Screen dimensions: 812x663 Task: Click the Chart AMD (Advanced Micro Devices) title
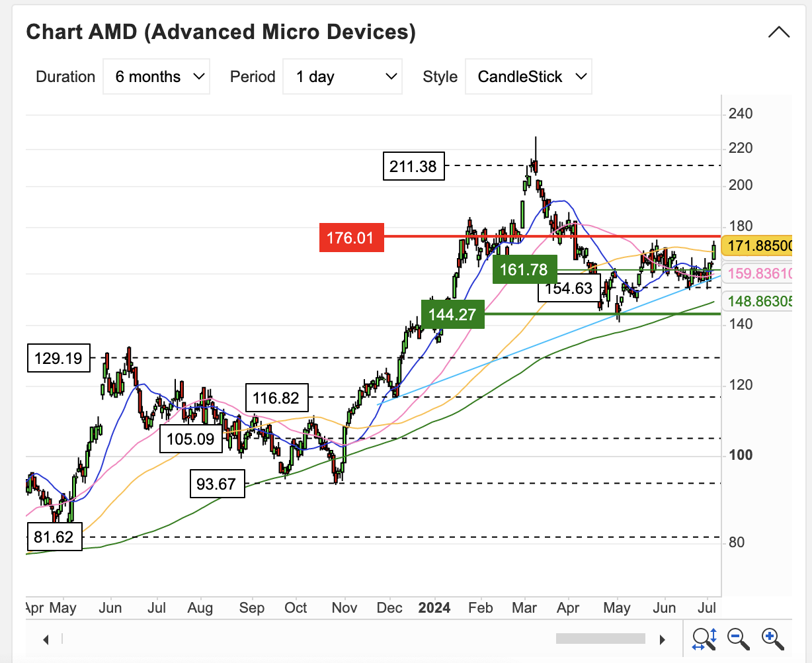coord(221,32)
